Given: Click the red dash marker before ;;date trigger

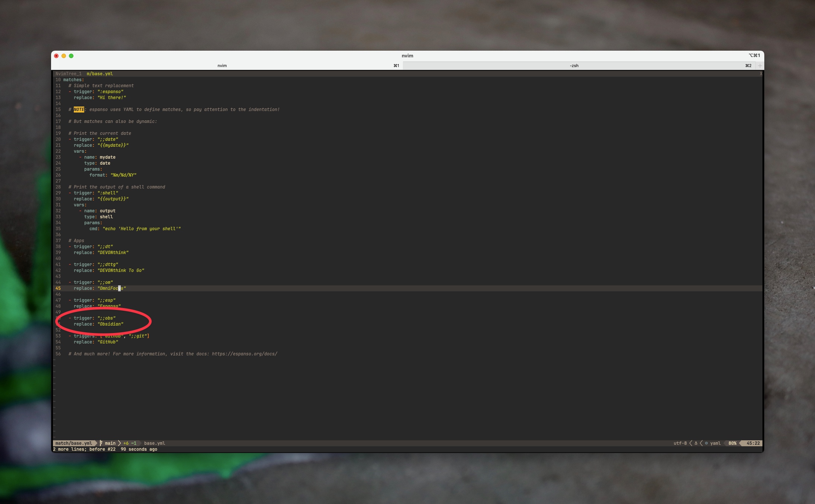Looking at the screenshot, I should pos(70,139).
